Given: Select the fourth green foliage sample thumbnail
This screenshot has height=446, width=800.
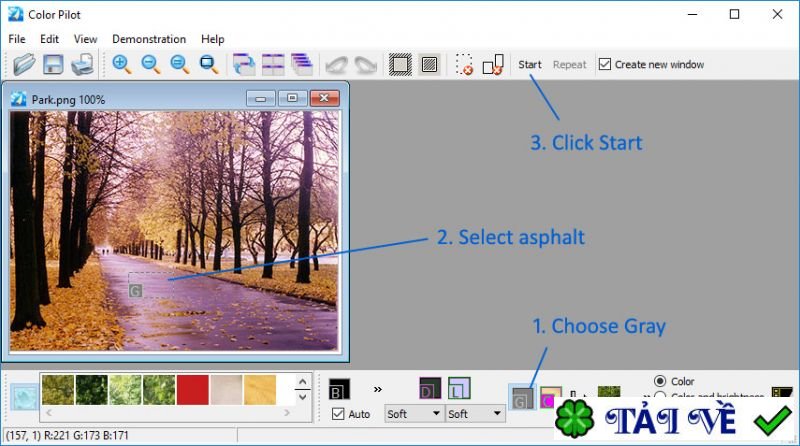Looking at the screenshot, I should [x=159, y=390].
